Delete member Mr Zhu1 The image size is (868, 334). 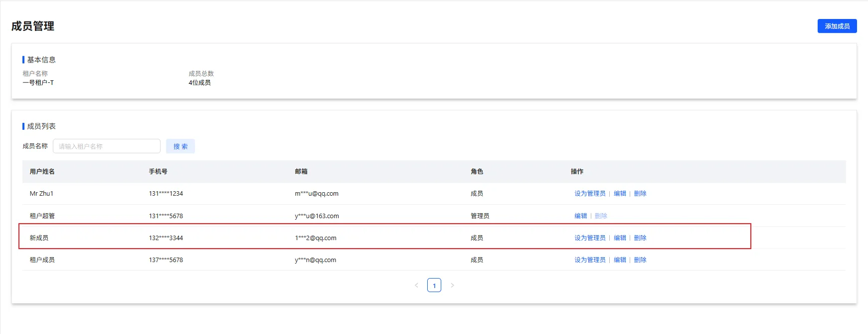pyautogui.click(x=640, y=194)
